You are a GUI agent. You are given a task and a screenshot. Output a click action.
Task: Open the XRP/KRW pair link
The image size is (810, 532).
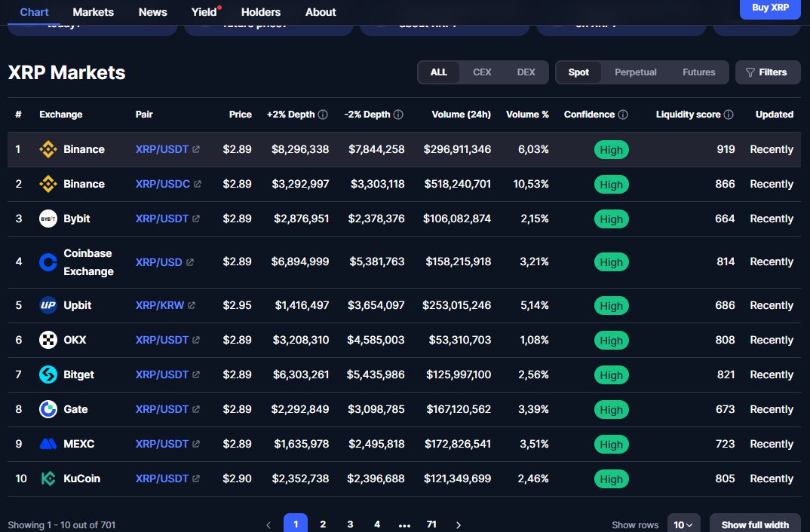point(160,305)
